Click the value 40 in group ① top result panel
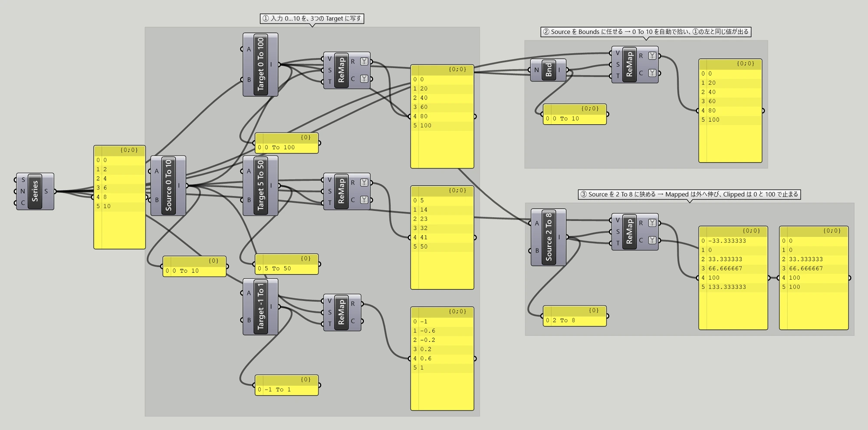This screenshot has height=430, width=868. (424, 98)
